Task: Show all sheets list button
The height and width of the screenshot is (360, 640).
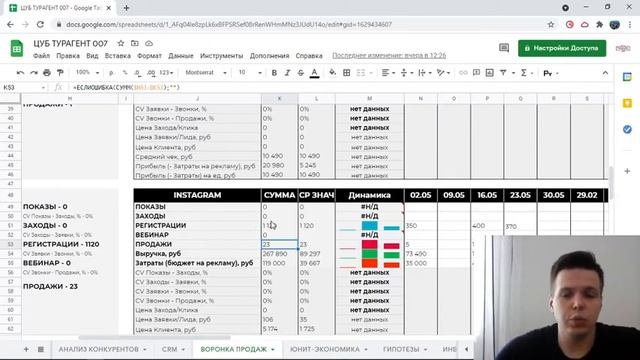Action: (x=41, y=349)
